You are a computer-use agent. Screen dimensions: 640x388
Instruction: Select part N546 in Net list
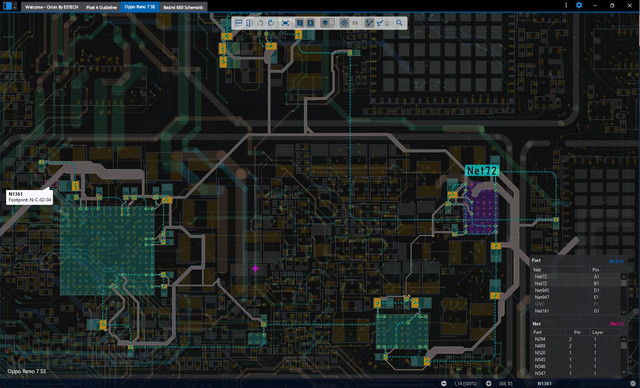(576, 366)
